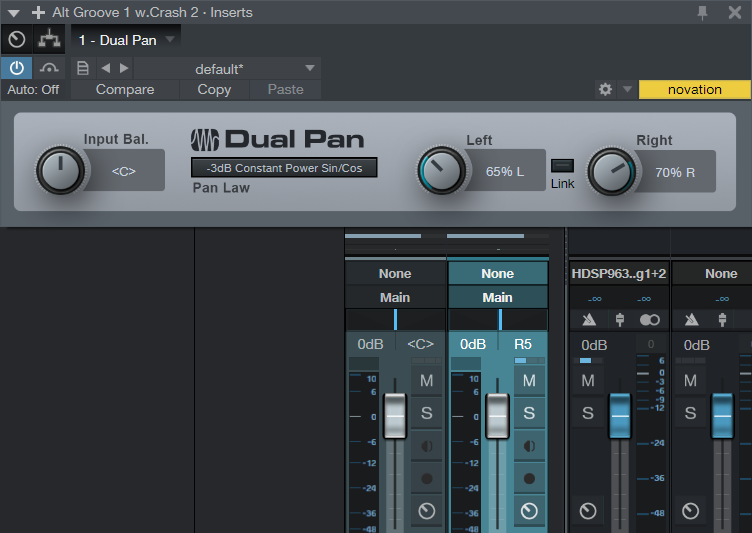Click the <C> pan value of the first channel

[420, 344]
